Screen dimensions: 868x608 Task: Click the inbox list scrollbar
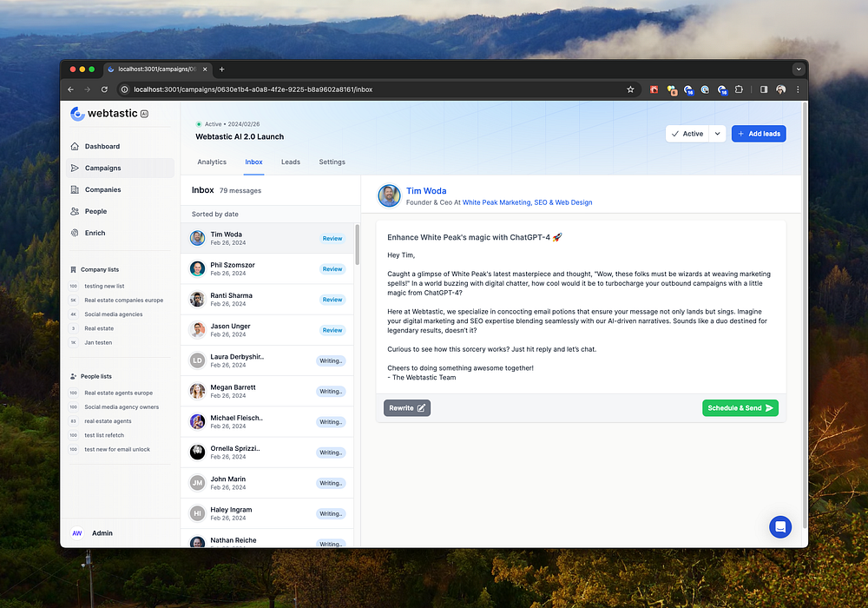coord(357,244)
